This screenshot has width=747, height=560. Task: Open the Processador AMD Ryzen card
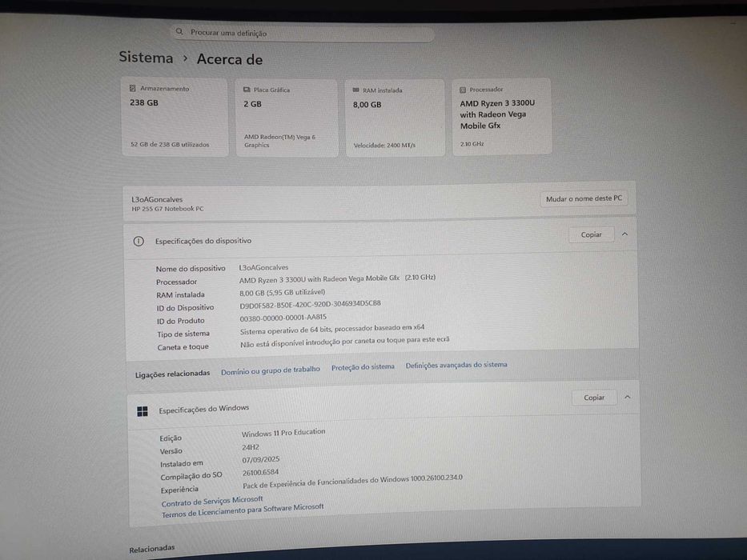[502, 116]
